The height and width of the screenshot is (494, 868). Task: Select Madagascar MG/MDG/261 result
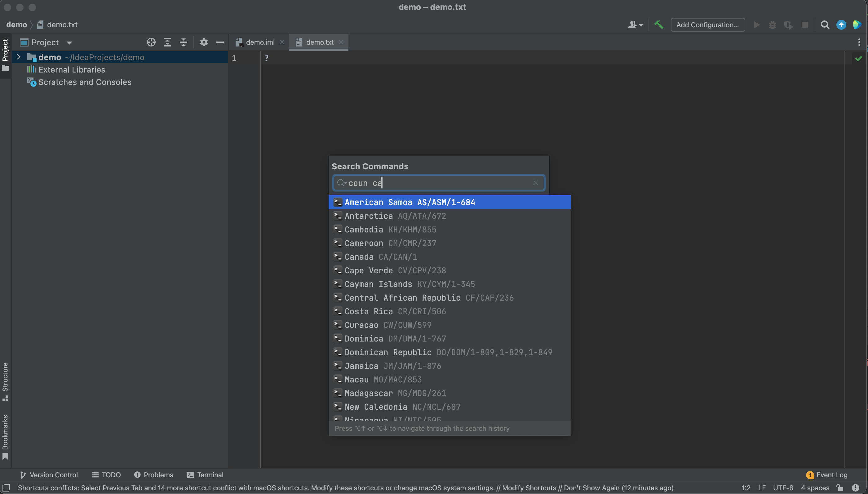pyautogui.click(x=449, y=393)
